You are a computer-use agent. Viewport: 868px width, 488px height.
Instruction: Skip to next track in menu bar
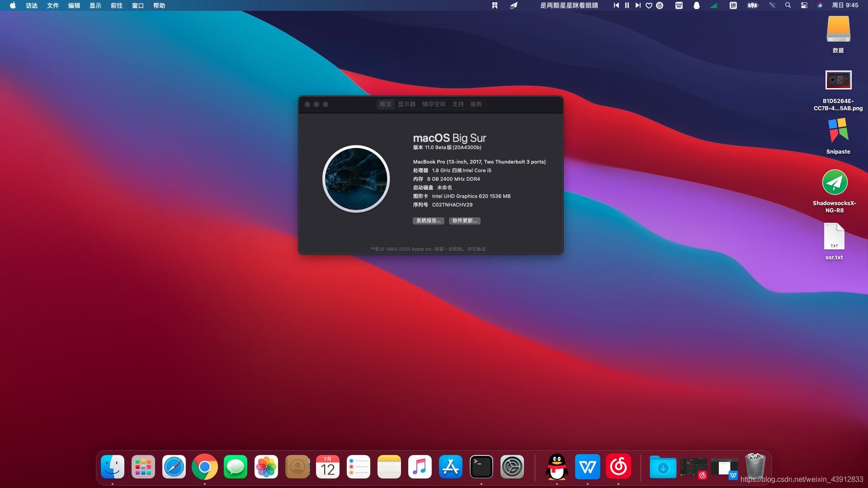638,5
